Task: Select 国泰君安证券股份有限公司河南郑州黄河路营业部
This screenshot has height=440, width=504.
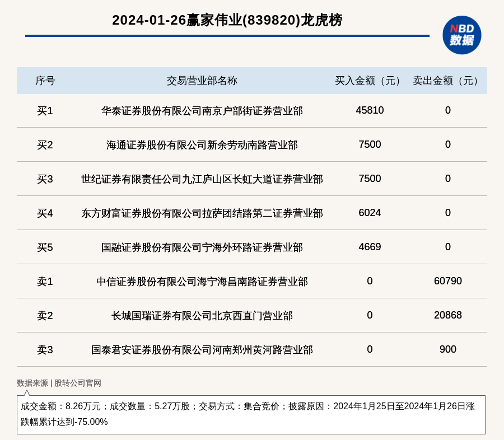Action: point(202,350)
